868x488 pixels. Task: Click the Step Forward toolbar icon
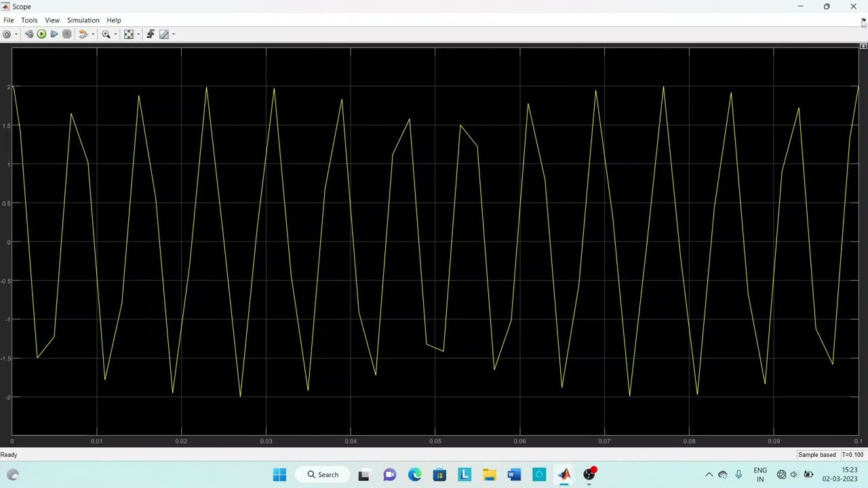pyautogui.click(x=54, y=34)
